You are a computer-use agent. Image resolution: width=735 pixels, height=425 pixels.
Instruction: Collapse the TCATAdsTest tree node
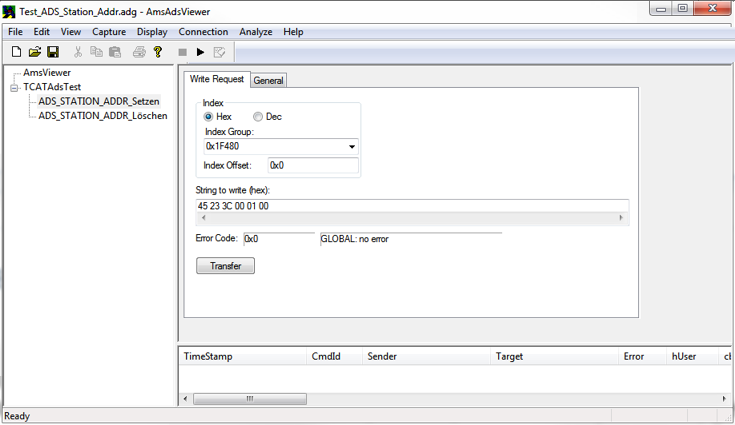click(x=15, y=88)
